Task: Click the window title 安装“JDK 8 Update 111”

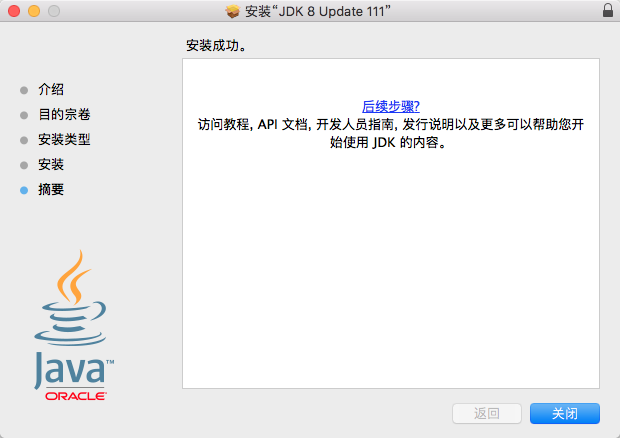Action: point(318,11)
